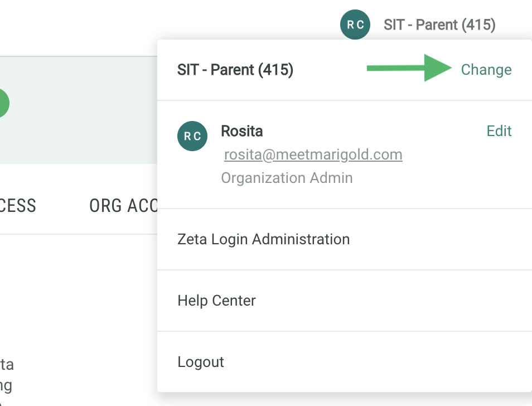
Task: Switch to the ORG ACC tab
Action: click(123, 205)
